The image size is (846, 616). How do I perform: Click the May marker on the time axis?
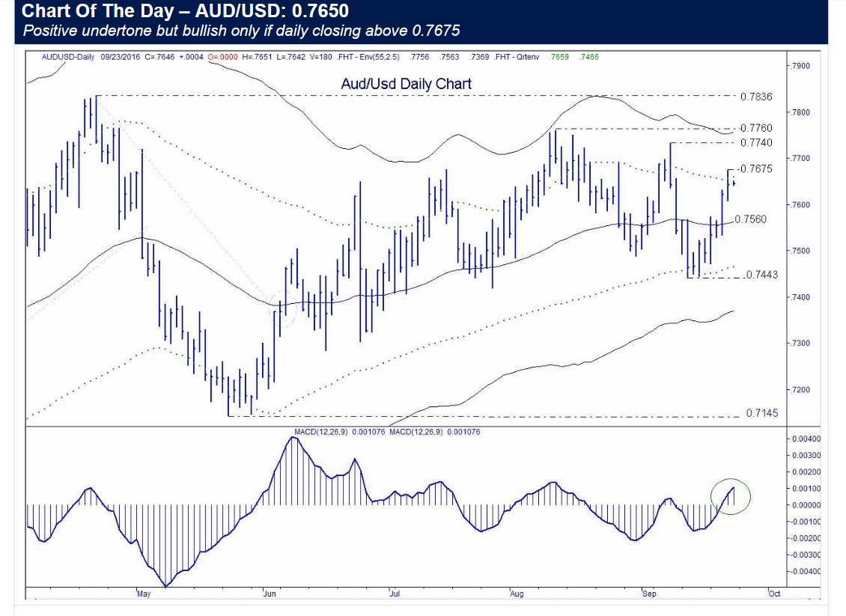coord(144,594)
